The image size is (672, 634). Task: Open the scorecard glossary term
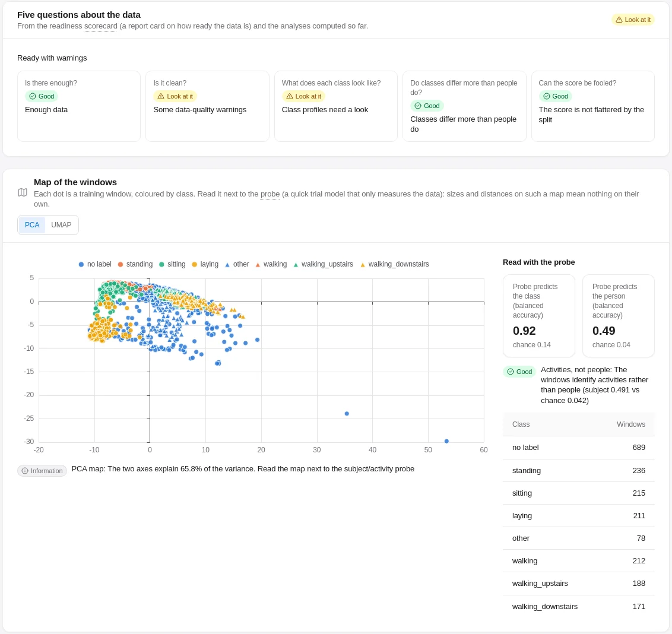pyautogui.click(x=101, y=26)
